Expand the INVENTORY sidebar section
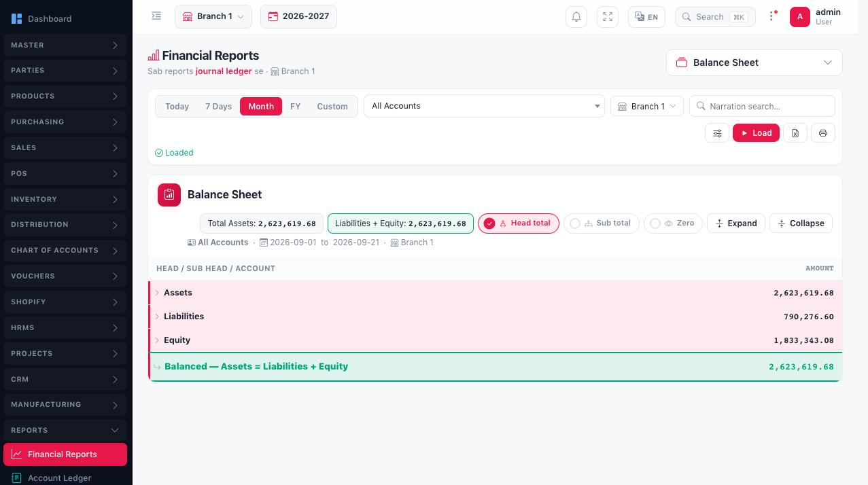 point(65,200)
